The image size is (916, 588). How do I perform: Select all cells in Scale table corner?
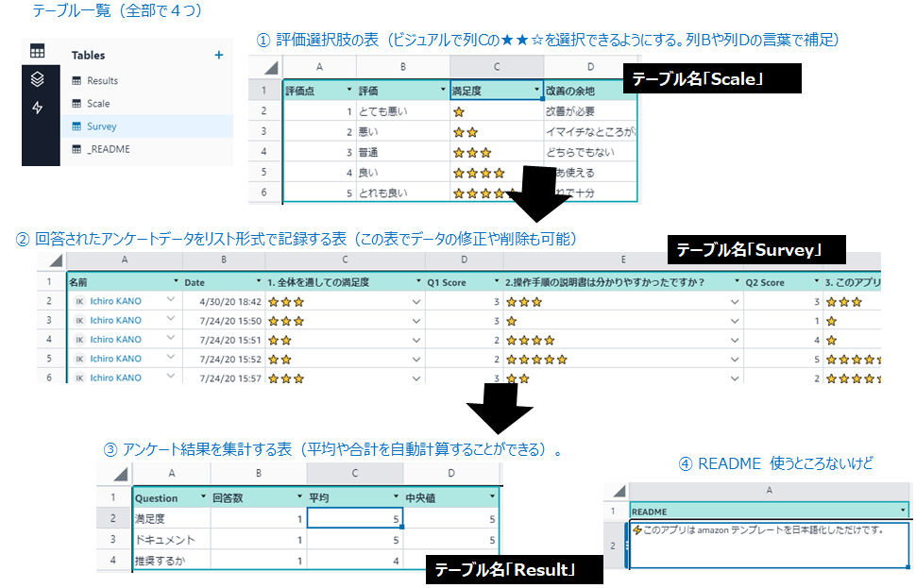[270, 67]
